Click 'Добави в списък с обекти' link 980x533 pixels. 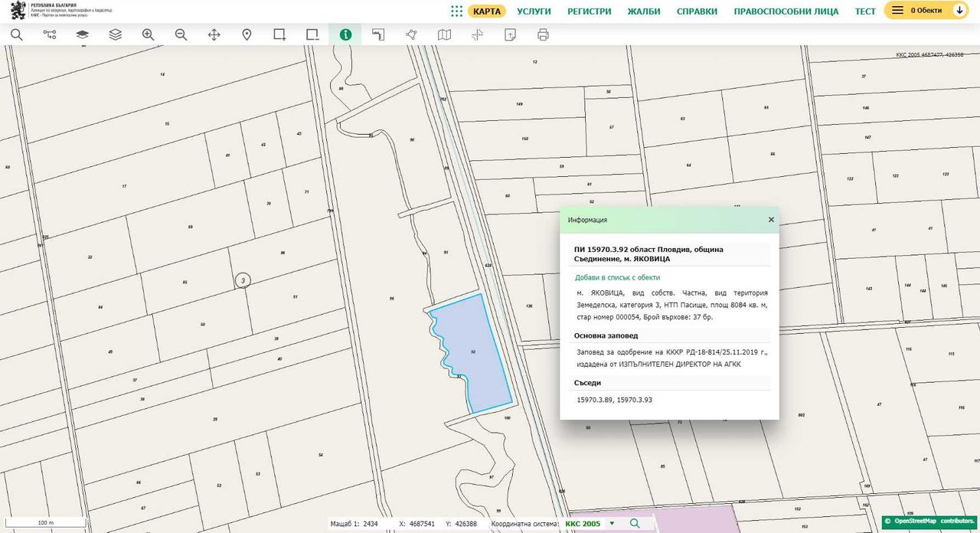click(617, 277)
